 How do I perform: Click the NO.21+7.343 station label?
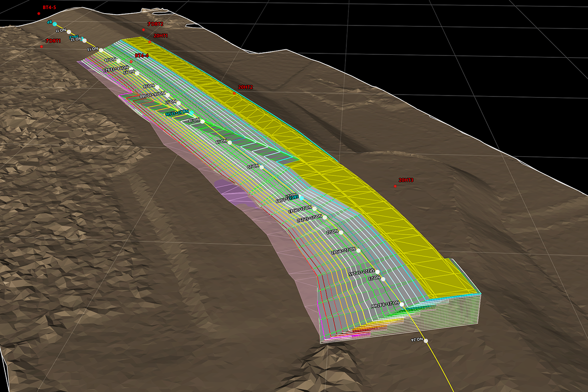(299, 210)
